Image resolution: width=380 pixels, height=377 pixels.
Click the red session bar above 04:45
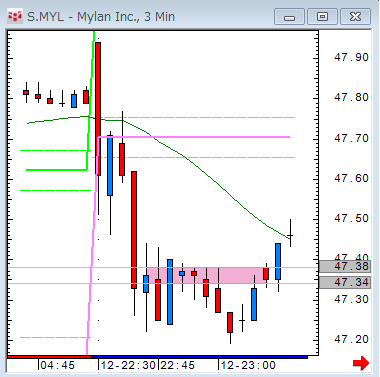49,357
